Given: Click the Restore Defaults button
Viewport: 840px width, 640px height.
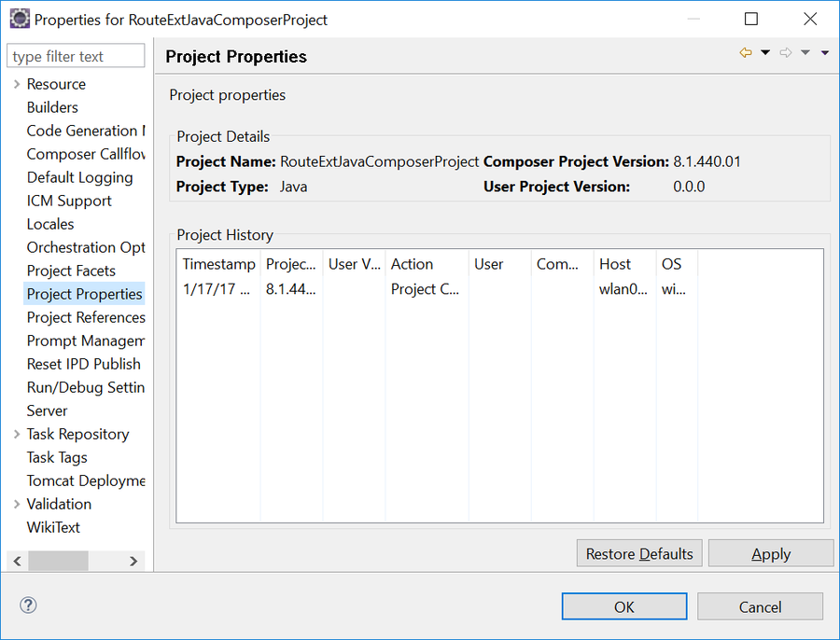Looking at the screenshot, I should click(x=639, y=553).
